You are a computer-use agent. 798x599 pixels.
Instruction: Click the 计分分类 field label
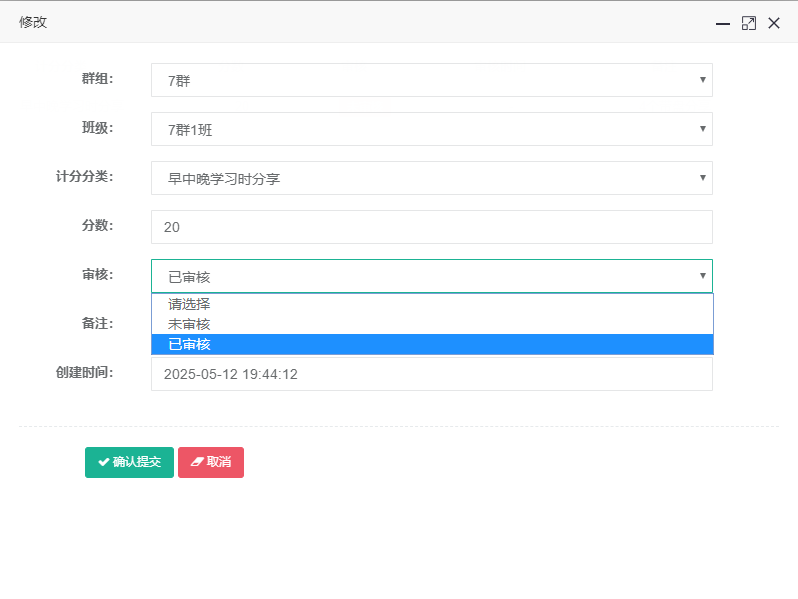pos(84,177)
